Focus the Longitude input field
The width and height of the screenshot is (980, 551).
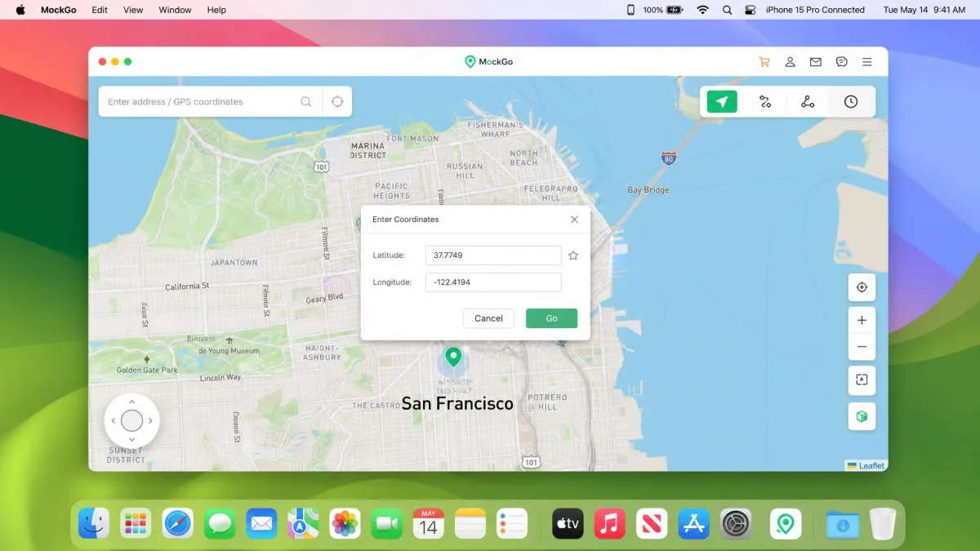(493, 282)
